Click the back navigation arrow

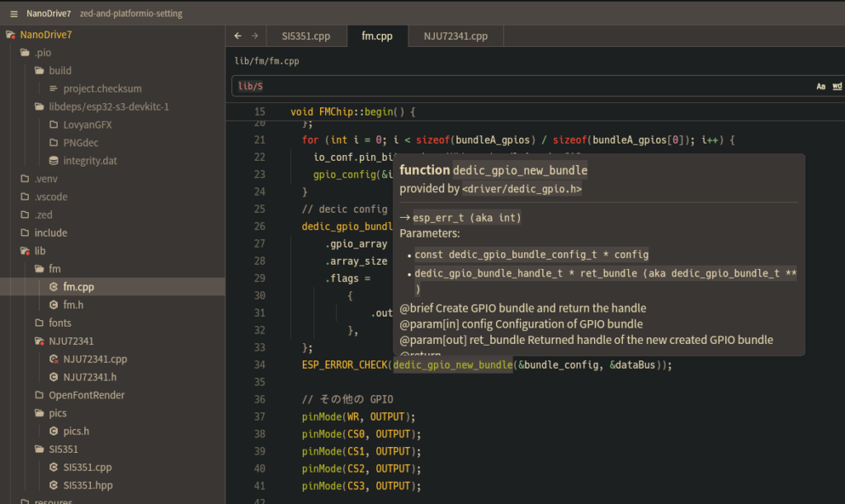[238, 36]
